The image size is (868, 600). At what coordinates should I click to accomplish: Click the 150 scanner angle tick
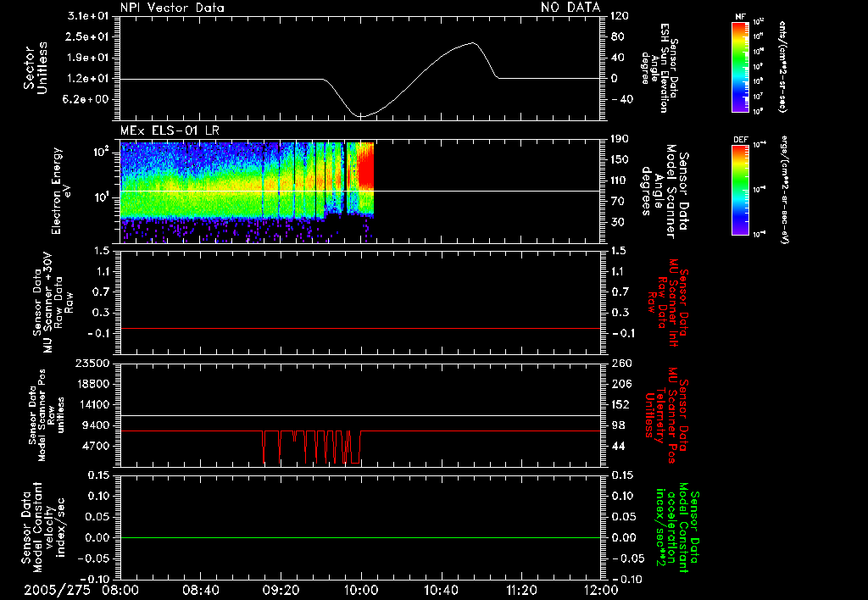(x=620, y=159)
